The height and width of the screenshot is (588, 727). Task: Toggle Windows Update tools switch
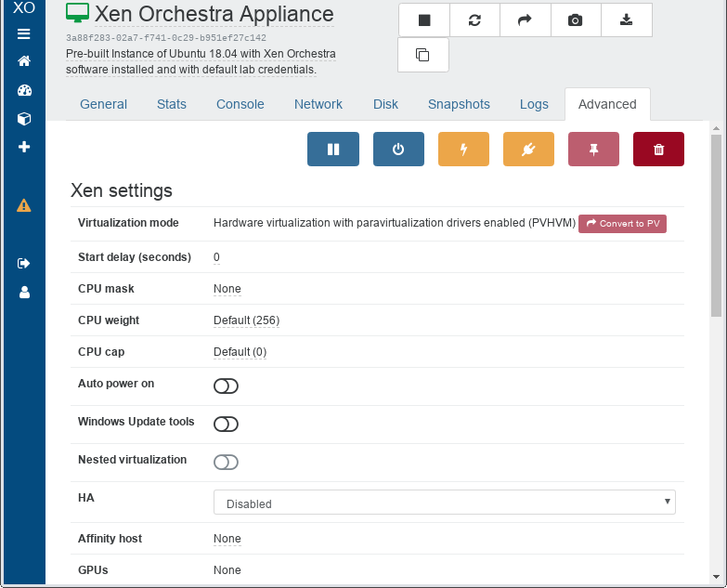(x=226, y=424)
